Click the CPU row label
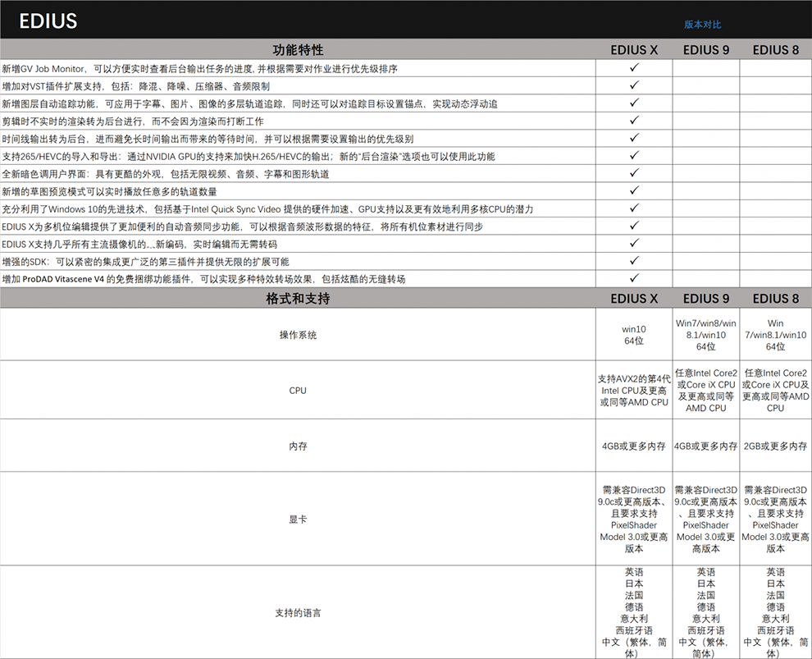 point(298,391)
